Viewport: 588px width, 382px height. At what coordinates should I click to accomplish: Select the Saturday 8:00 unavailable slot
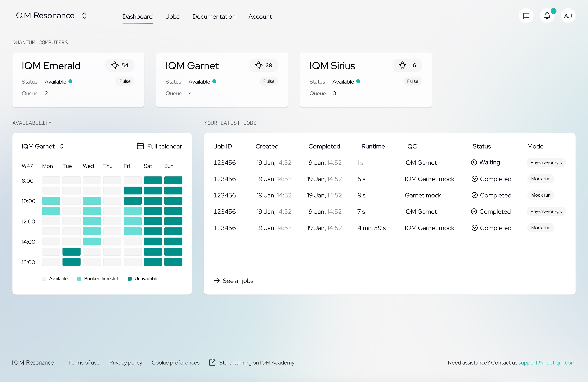(153, 180)
